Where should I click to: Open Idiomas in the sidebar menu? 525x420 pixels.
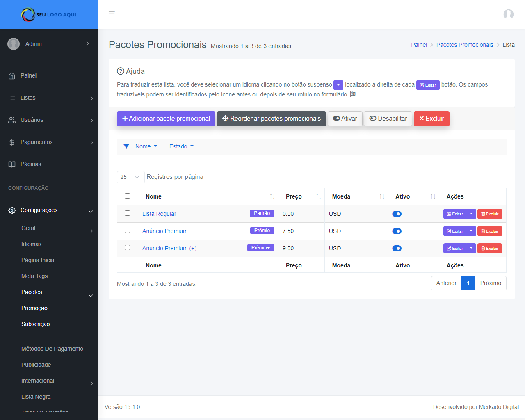(x=31, y=244)
